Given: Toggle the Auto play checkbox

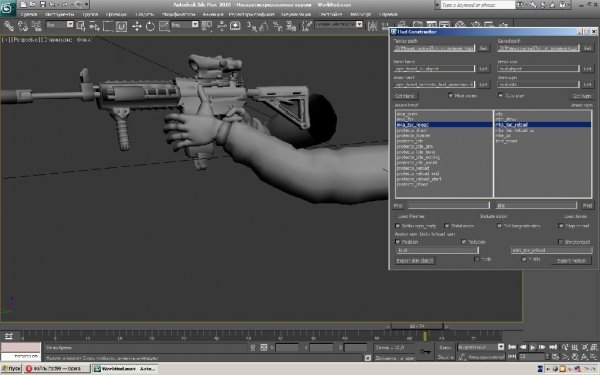Looking at the screenshot, I should pyautogui.click(x=501, y=95).
